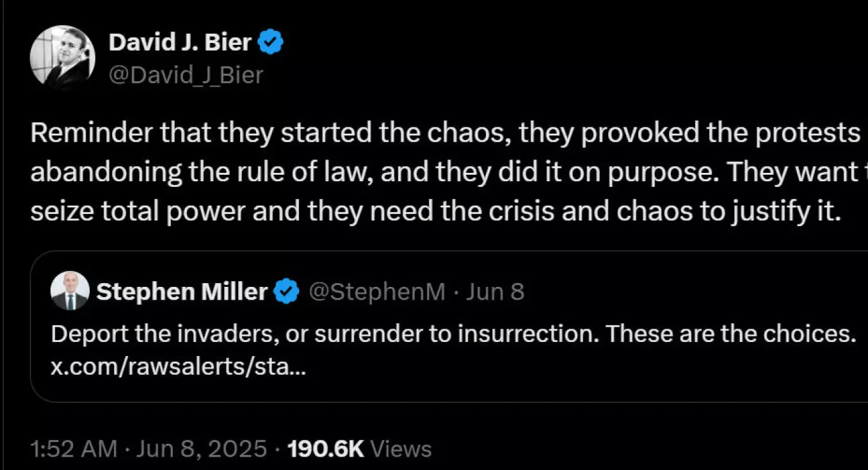Click the 'abandoning the rule of law' line
This screenshot has width=868, height=470.
click(x=449, y=172)
